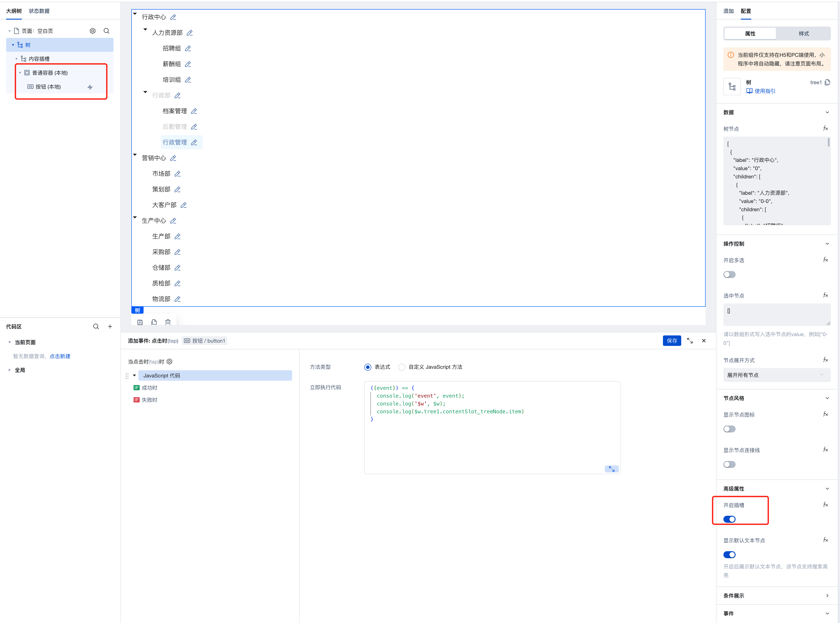Click the edit pencil next to 培训组

[x=188, y=80]
